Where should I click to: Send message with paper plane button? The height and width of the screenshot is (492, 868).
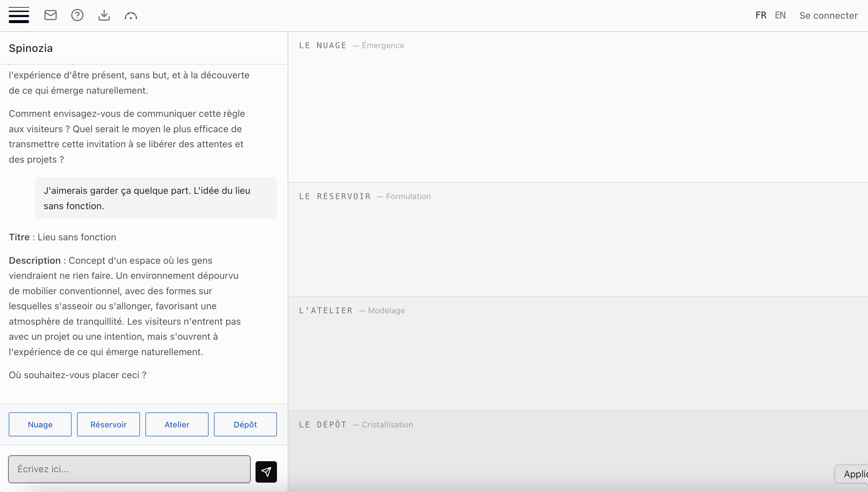coord(266,471)
